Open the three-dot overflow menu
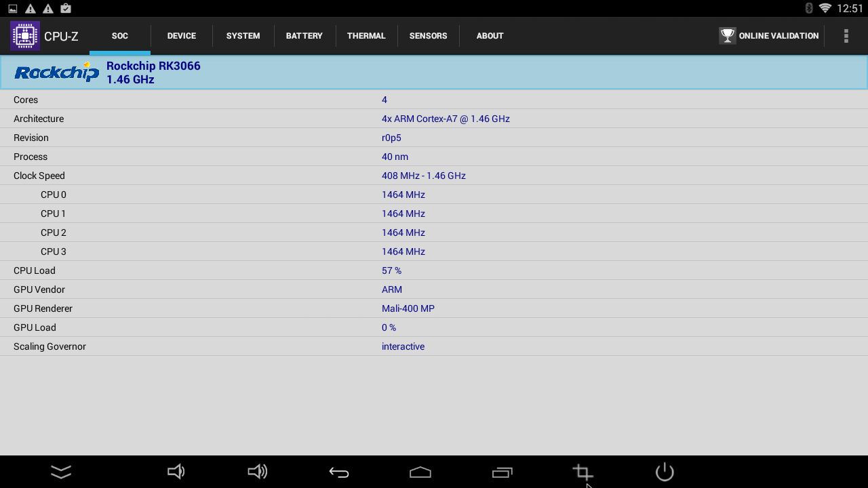This screenshot has height=488, width=868. (x=846, y=36)
